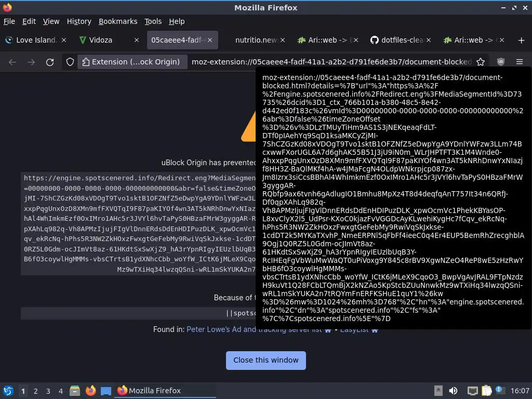This screenshot has width=532, height=399.
Task: Open Peter Lowe's Ad and tracking list link
Action: 255,329
